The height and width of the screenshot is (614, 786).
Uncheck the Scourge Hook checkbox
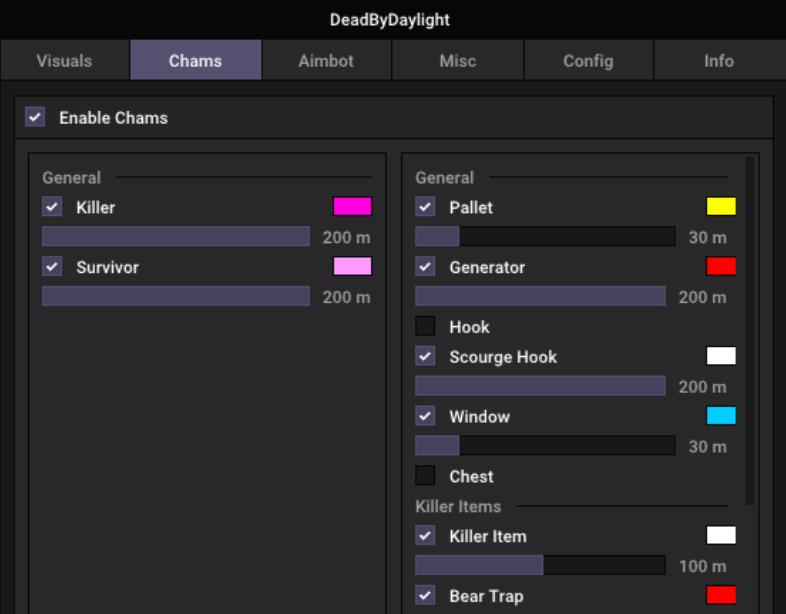(425, 357)
